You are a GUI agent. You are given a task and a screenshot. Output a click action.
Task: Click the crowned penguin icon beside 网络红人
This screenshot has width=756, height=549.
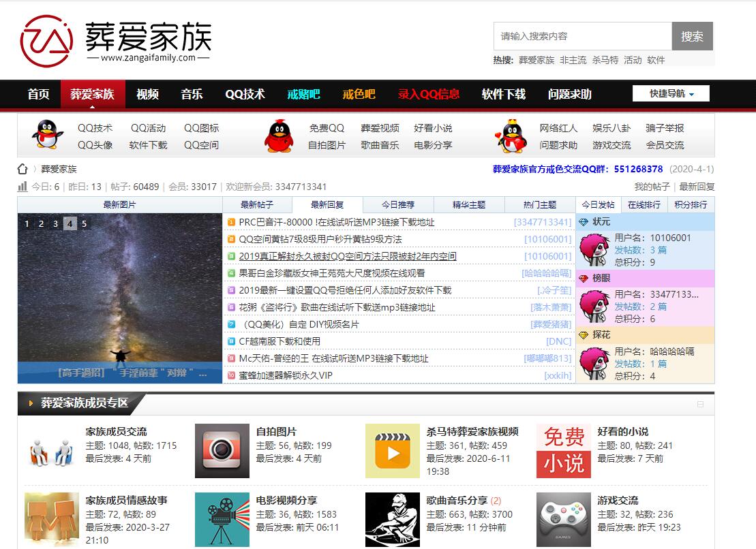(x=511, y=136)
